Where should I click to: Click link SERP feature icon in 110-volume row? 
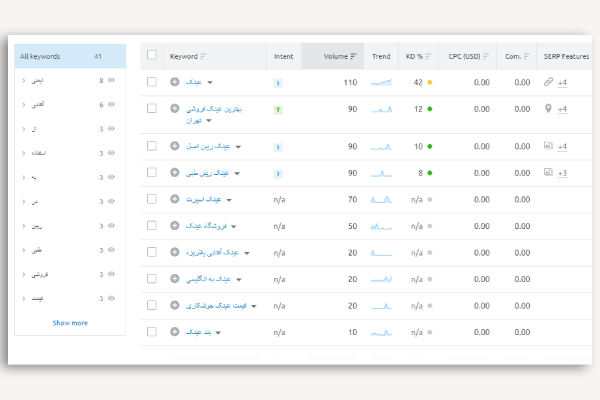click(548, 82)
